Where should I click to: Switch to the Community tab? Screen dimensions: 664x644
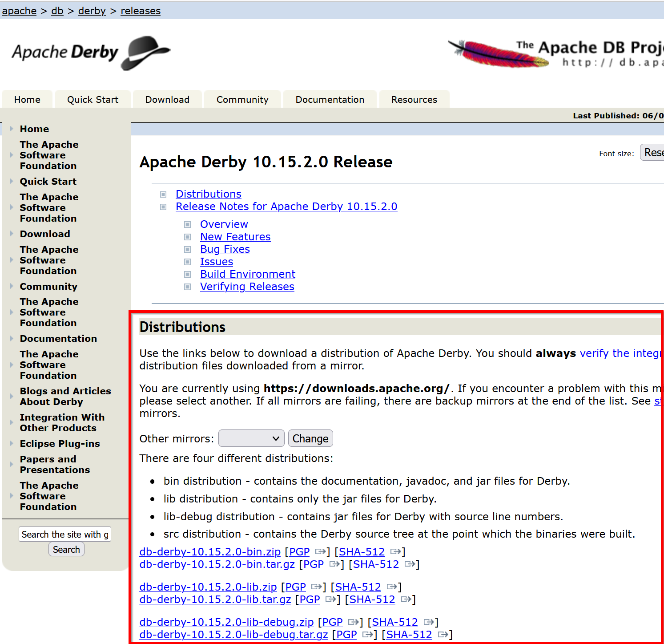click(x=243, y=100)
